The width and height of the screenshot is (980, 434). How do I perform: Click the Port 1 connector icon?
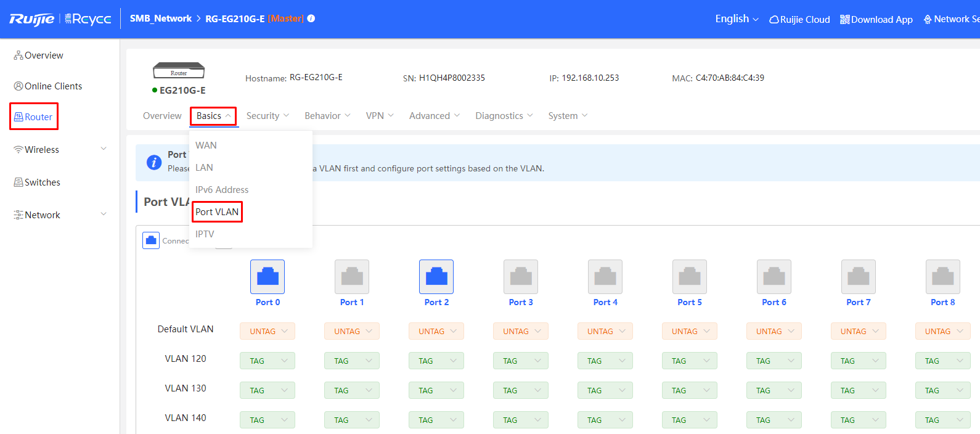(x=352, y=277)
